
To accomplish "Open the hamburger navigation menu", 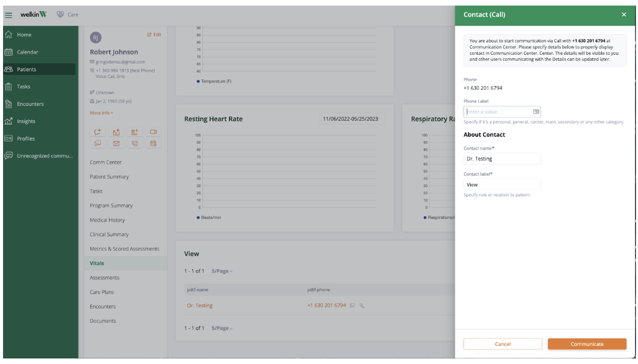I will coord(8,15).
